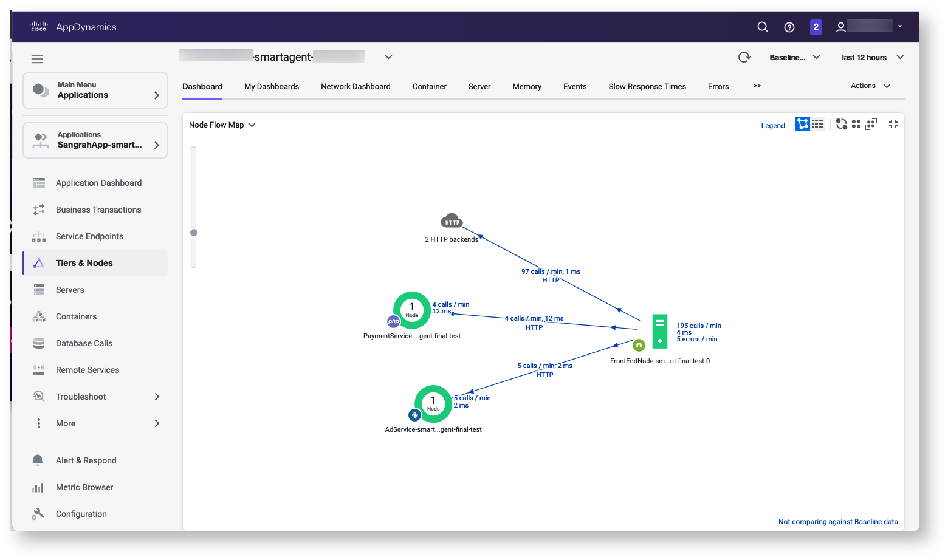
Task: Open Configuration settings
Action: [x=95, y=514]
